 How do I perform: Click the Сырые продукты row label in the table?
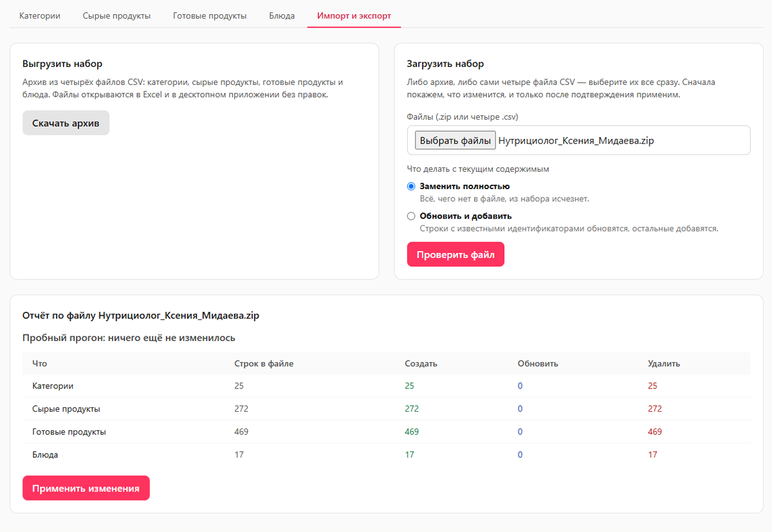(66, 408)
